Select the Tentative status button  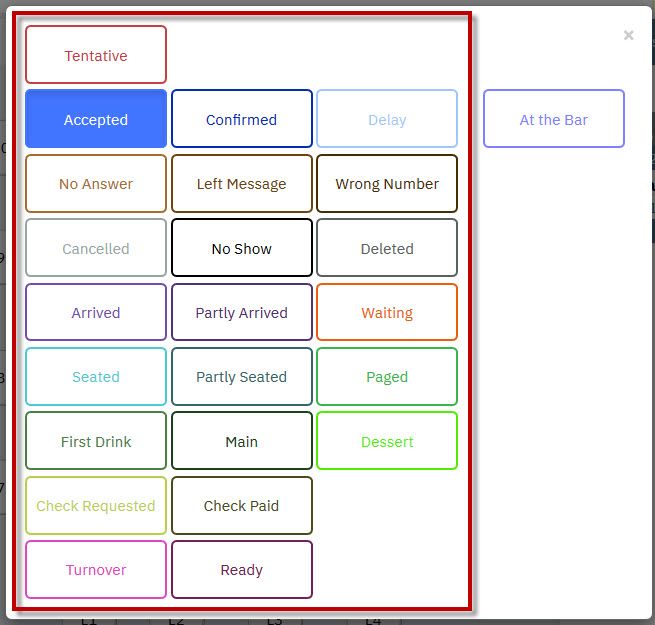coord(96,55)
